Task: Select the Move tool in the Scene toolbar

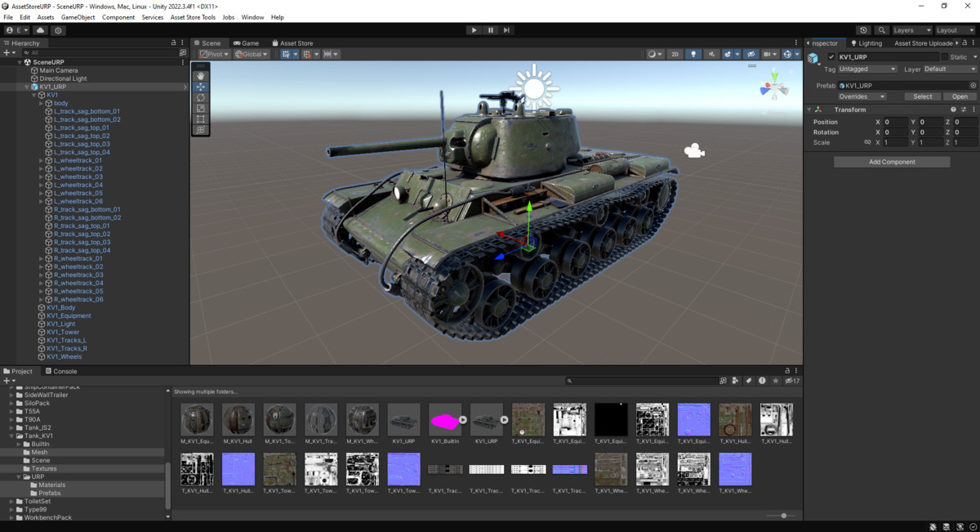Action: 200,87
